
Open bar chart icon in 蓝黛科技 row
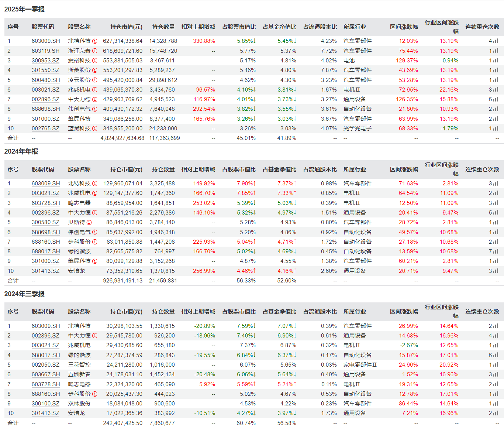[x=496, y=128]
